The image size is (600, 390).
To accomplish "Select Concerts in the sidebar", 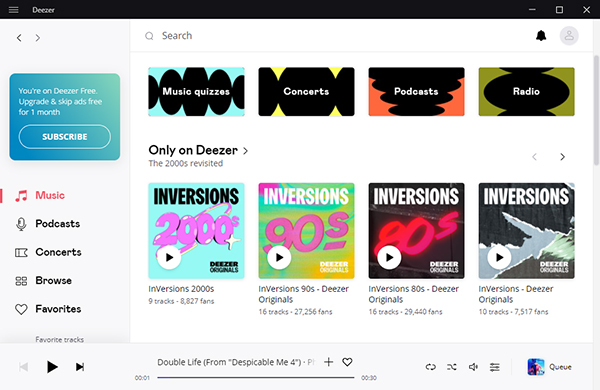I will (x=59, y=252).
